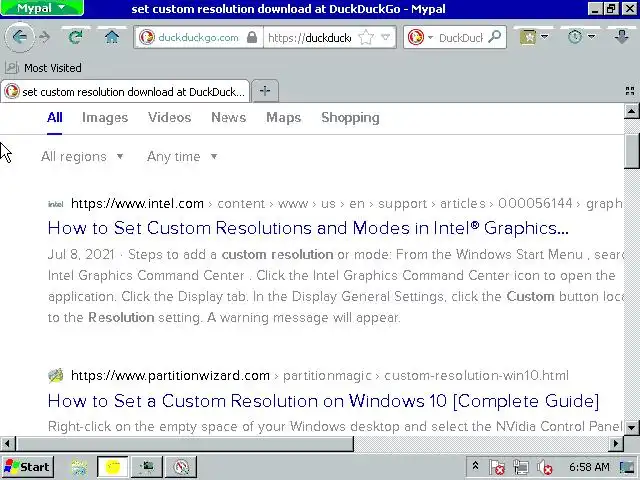
Task: Go back with the back arrow button
Action: (19, 38)
